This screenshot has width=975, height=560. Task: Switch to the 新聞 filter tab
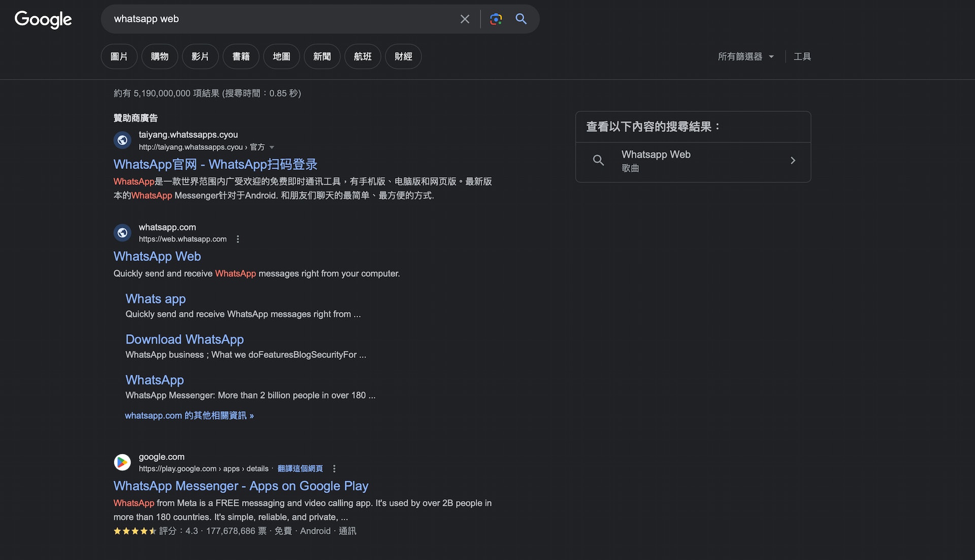[x=322, y=56]
